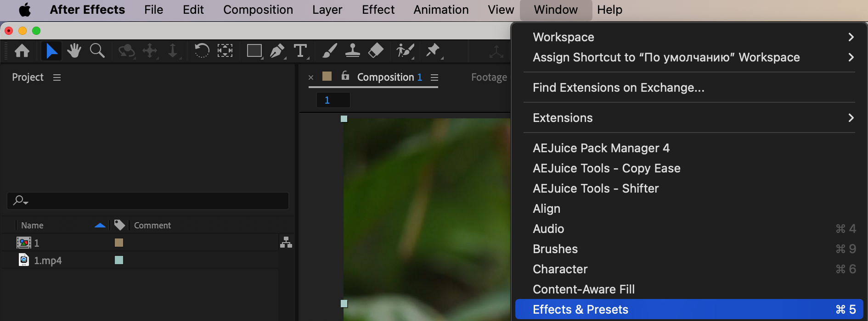Activate the Eraser tool
868x321 pixels.
tap(376, 50)
